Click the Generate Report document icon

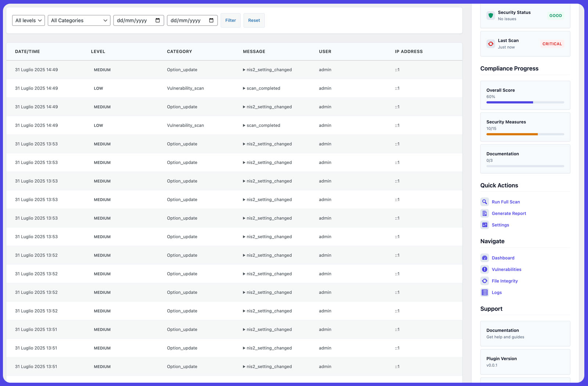click(x=485, y=213)
